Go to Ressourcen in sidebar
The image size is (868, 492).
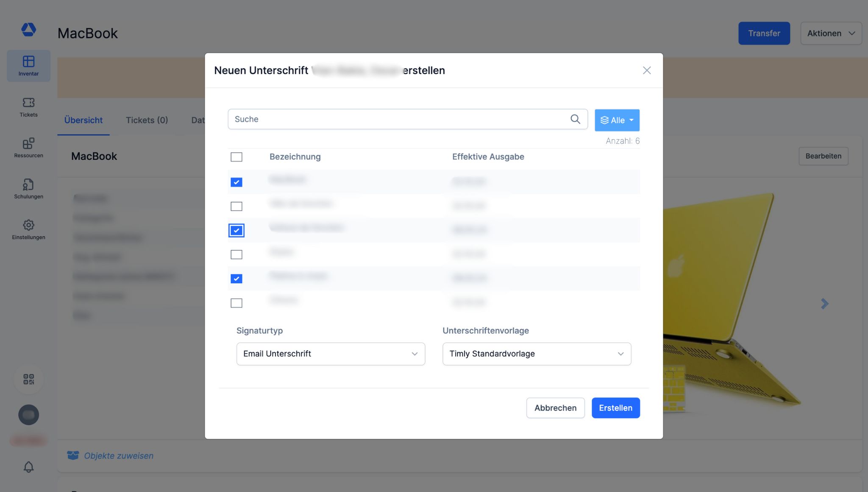[x=28, y=148]
